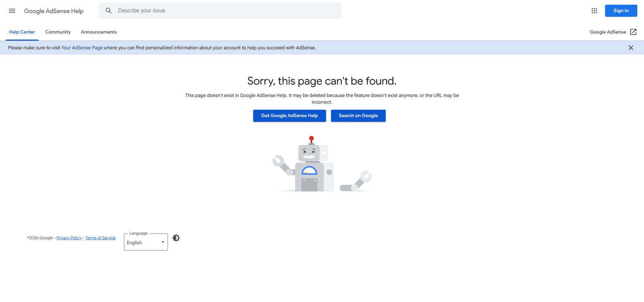Image resolution: width=644 pixels, height=302 pixels.
Task: Go to the Announcements tab
Action: (99, 32)
